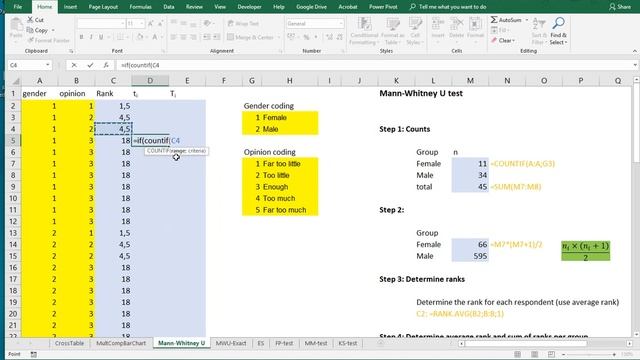Click the Select All corner triangle

tap(15, 81)
